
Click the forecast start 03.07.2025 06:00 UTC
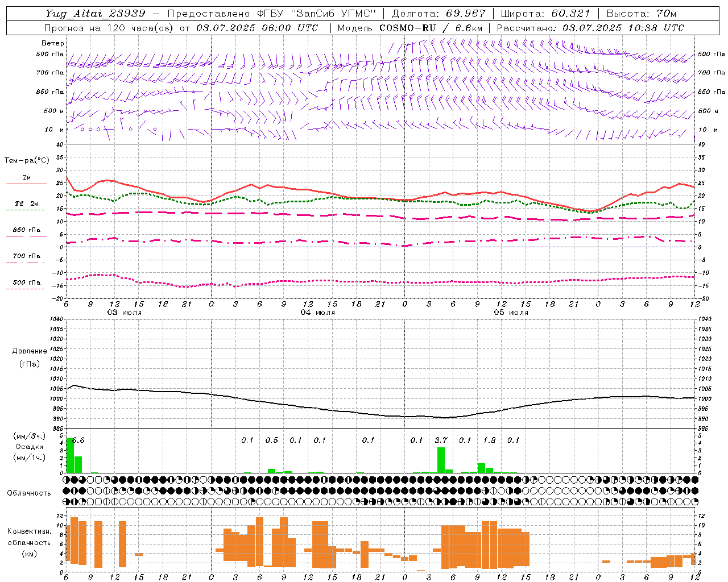coord(258,28)
